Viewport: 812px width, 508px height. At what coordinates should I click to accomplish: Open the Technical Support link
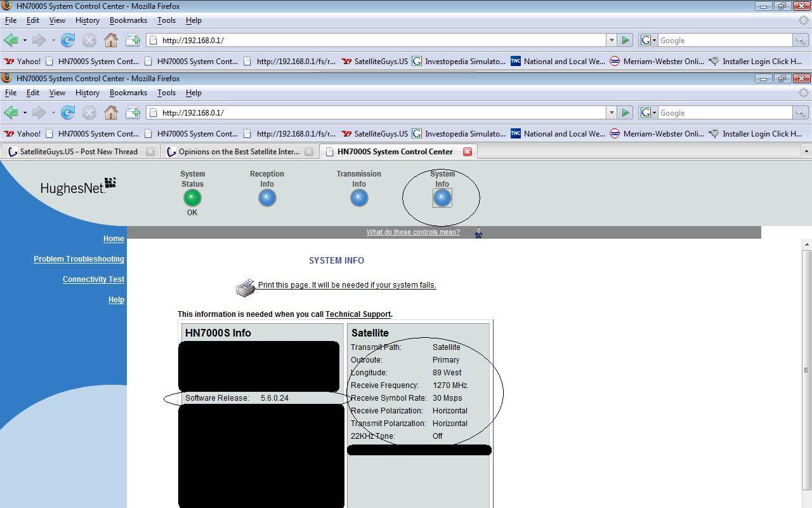pyautogui.click(x=358, y=314)
